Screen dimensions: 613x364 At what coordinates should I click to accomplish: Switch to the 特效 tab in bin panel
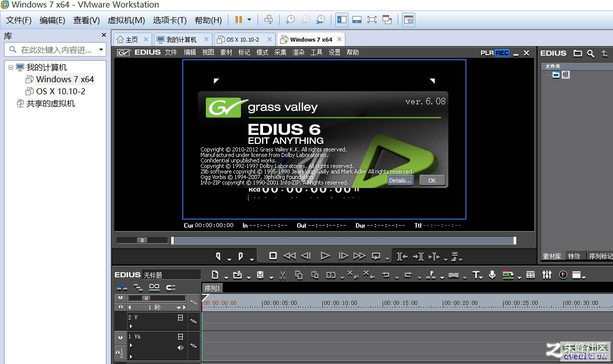[574, 256]
